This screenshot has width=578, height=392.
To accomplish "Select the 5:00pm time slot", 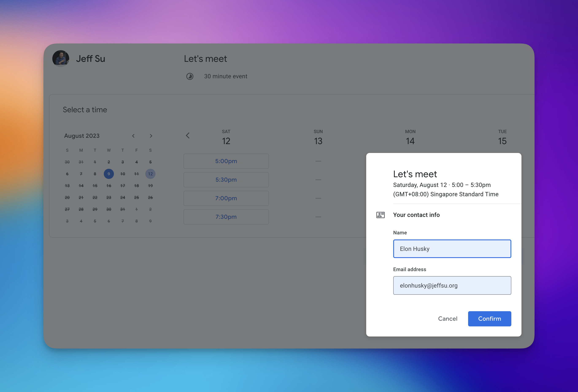I will click(226, 161).
